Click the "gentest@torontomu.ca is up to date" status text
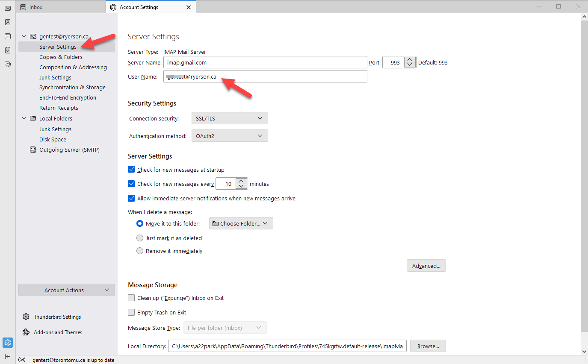The height and width of the screenshot is (364, 588). point(74,360)
